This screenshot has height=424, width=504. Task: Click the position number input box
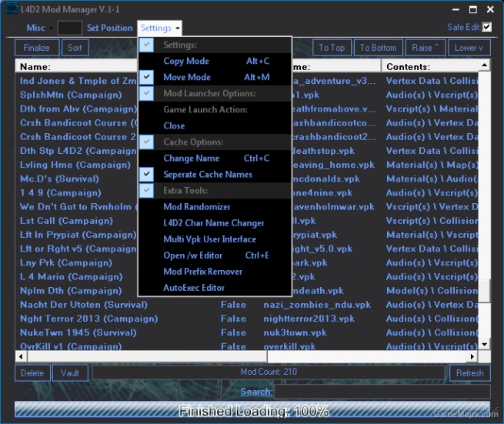coord(69,28)
